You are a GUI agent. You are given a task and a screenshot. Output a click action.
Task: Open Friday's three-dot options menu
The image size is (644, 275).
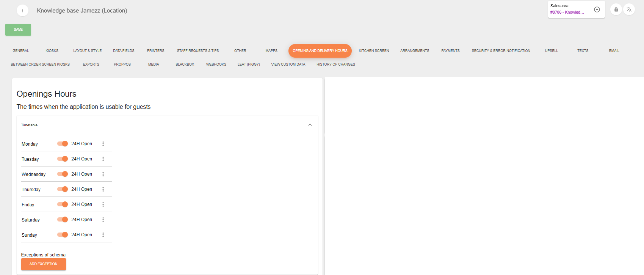pyautogui.click(x=103, y=204)
